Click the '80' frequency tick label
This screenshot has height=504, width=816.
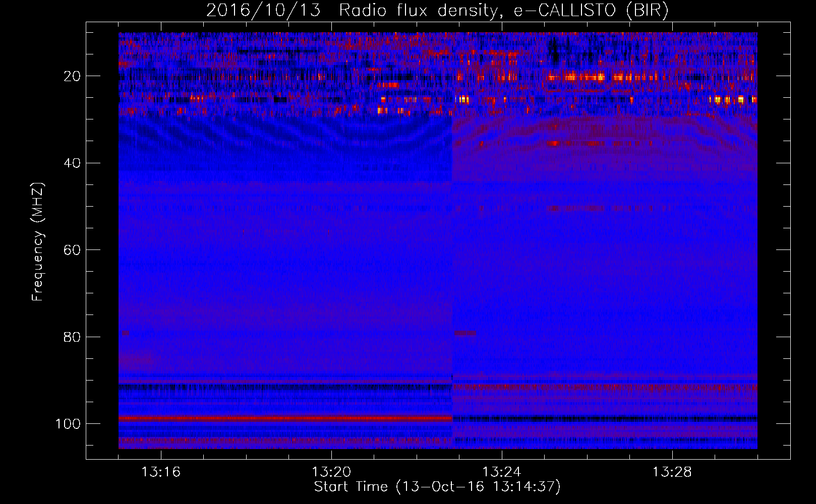click(72, 337)
